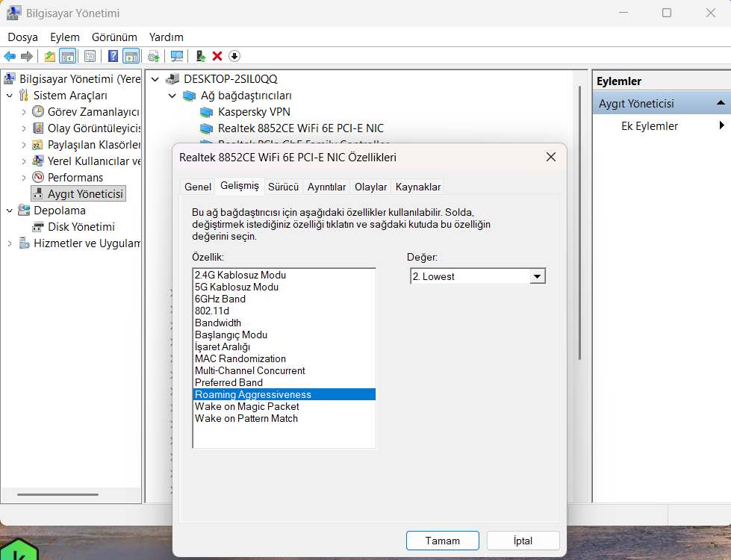Select the 802.11d property
Viewport: 731px width, 560px height.
(284, 311)
